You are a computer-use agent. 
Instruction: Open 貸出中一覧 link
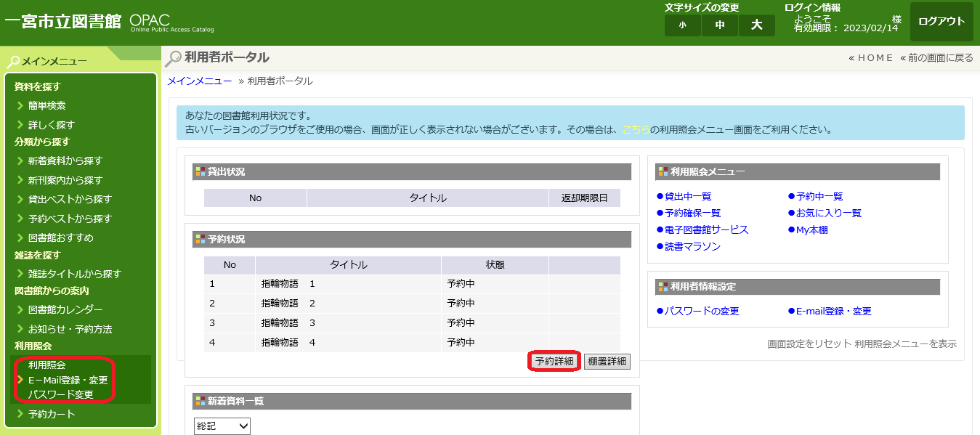pyautogui.click(x=687, y=196)
